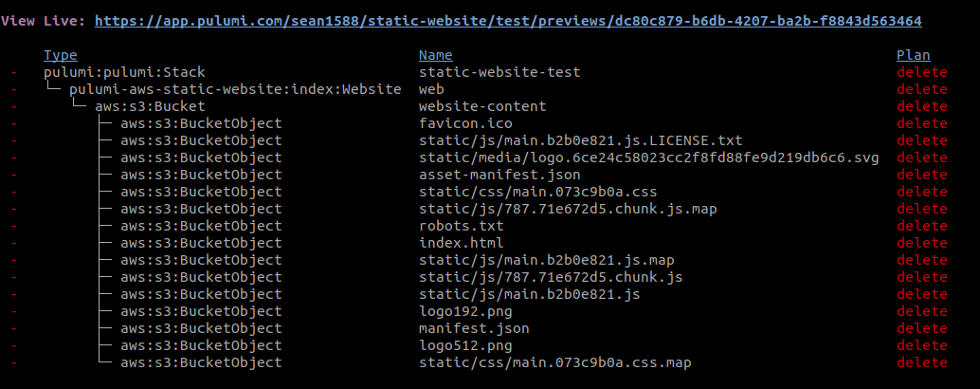Click the logo512.png resource name

click(x=465, y=345)
